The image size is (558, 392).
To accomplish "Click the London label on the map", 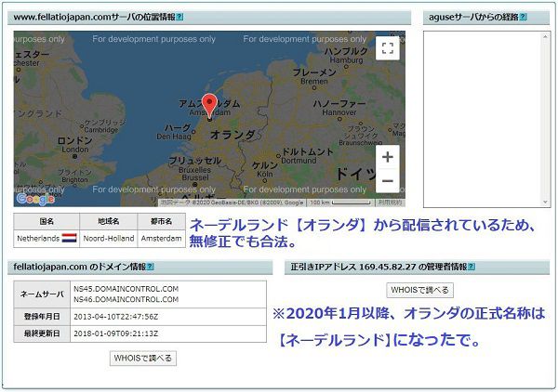I will click(75, 150).
